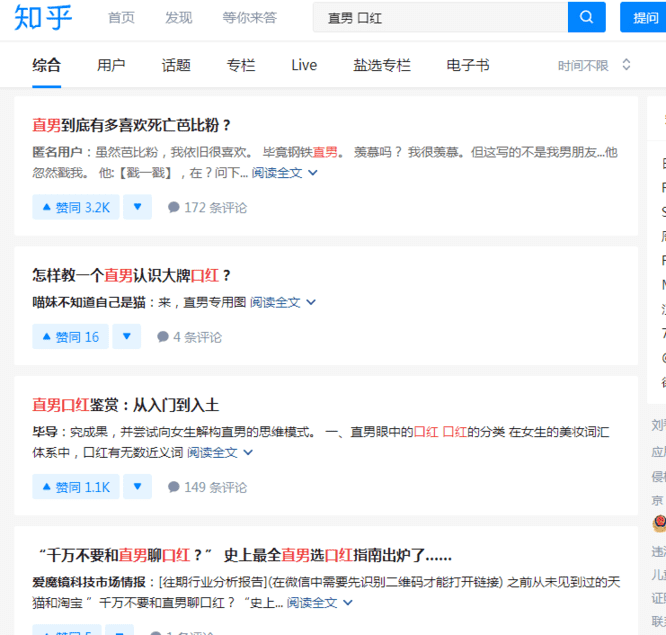Image resolution: width=666 pixels, height=635 pixels.
Task: Open the 4 条评论 comments
Action: click(x=189, y=337)
